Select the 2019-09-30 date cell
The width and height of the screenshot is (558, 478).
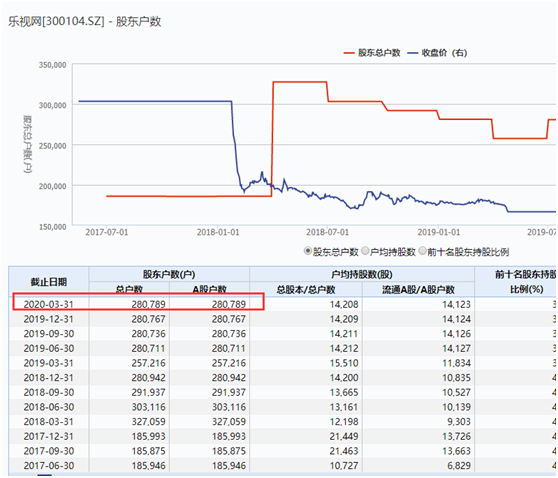click(x=49, y=334)
